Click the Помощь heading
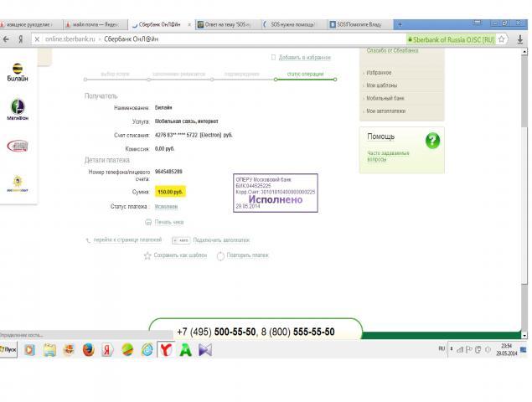 (380, 137)
